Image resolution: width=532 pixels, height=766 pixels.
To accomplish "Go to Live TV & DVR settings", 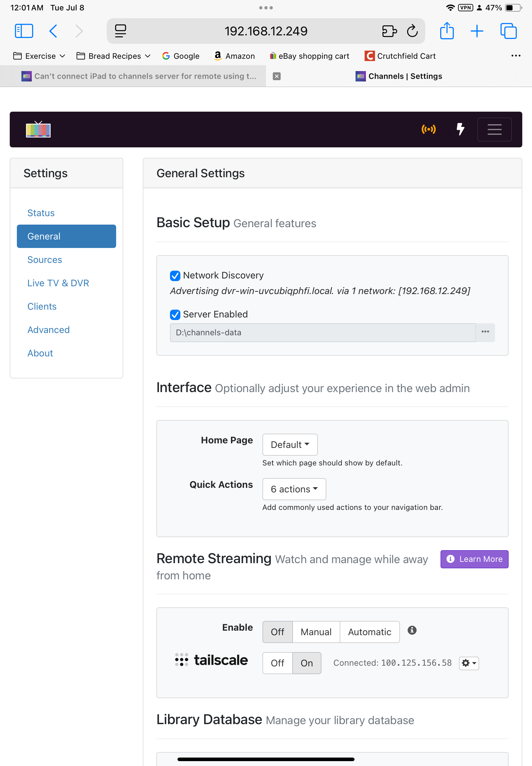I will pos(58,283).
